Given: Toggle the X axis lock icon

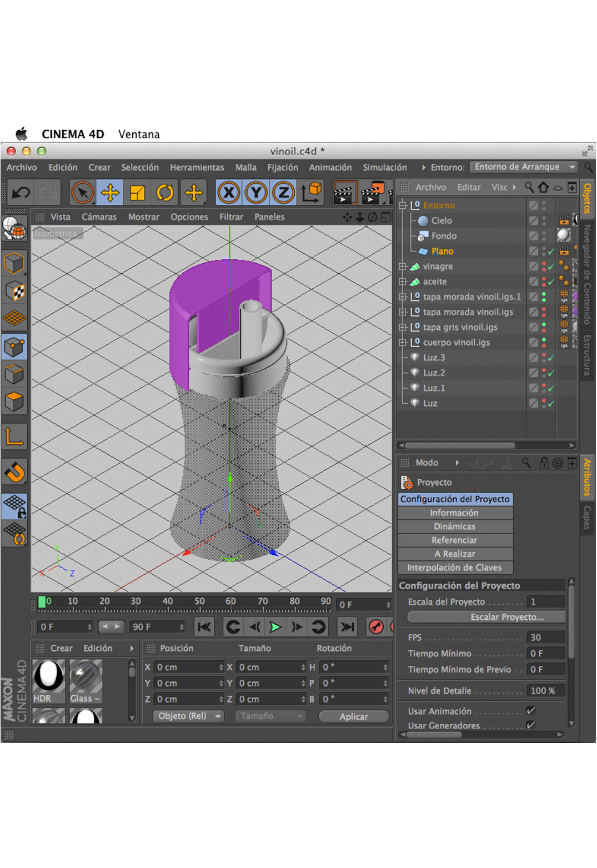Looking at the screenshot, I should 228,193.
